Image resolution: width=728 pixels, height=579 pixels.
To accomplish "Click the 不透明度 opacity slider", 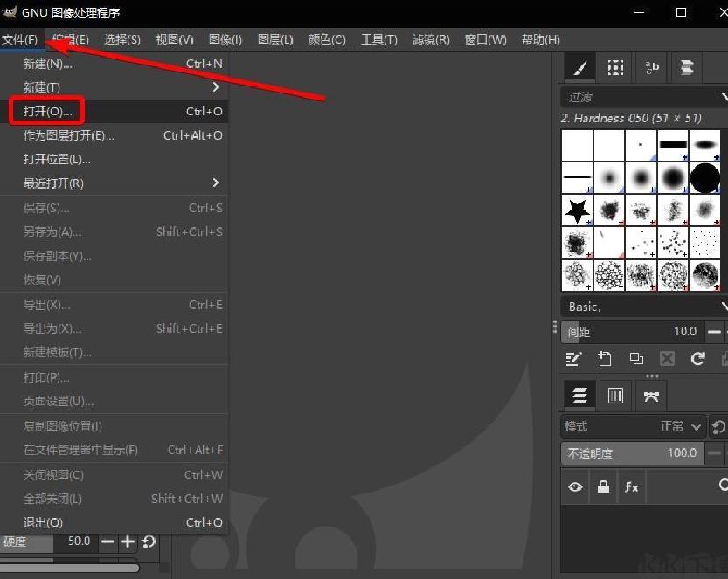I will tap(632, 452).
